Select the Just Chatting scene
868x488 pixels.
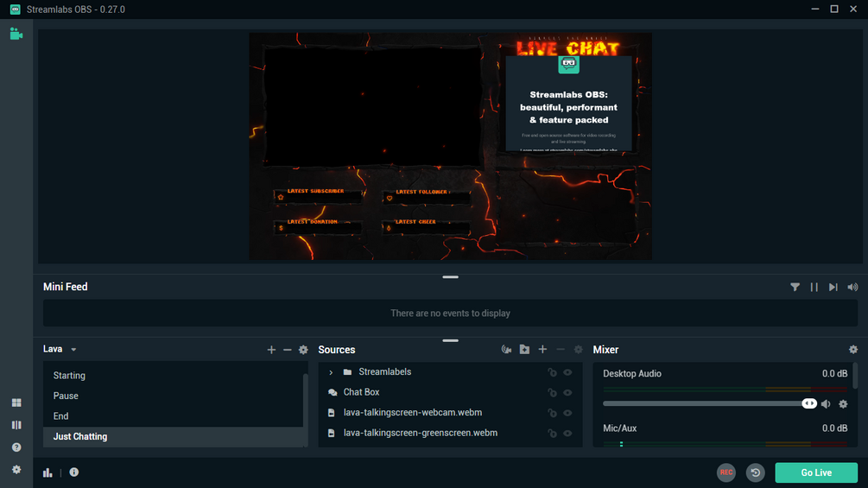(x=174, y=436)
